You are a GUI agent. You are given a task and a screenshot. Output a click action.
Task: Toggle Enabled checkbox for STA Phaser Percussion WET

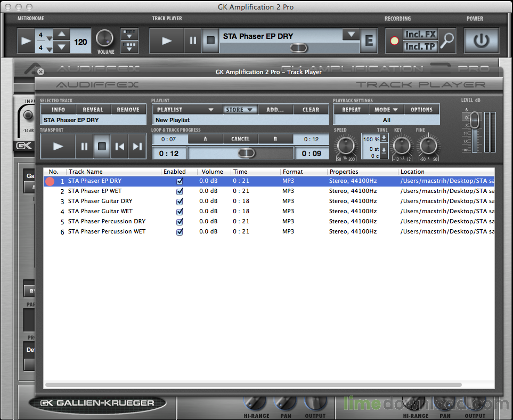click(180, 232)
